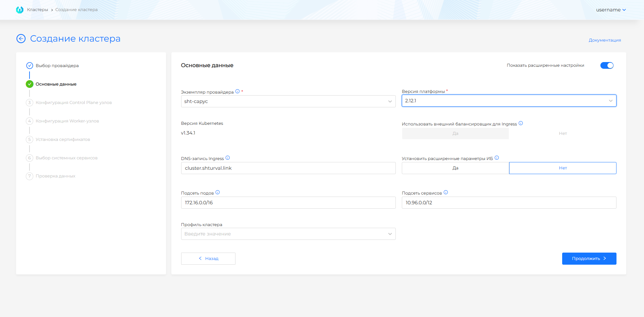Click info icon next to внешний балансировщик для Ingress
Image resolution: width=644 pixels, height=317 pixels.
(521, 123)
